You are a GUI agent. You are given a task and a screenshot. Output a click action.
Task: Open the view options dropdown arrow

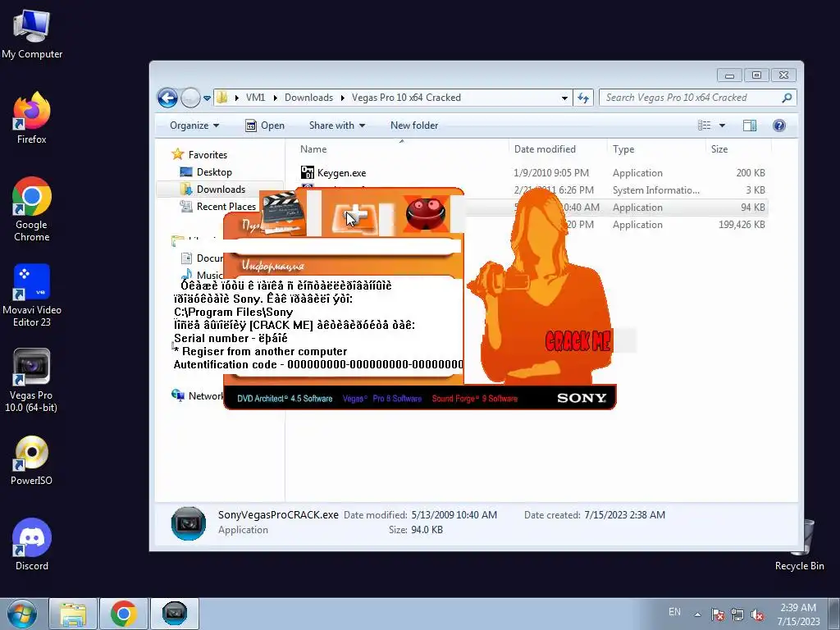pyautogui.click(x=722, y=126)
